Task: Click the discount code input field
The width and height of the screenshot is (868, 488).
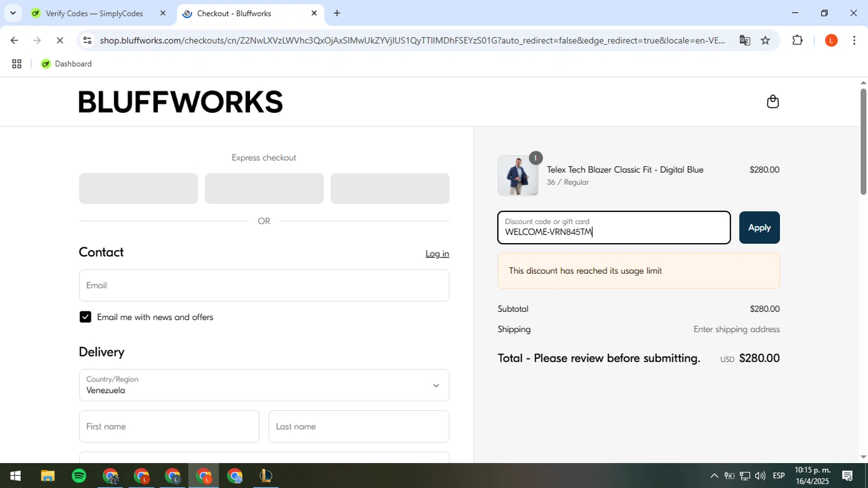Action: [x=614, y=228]
